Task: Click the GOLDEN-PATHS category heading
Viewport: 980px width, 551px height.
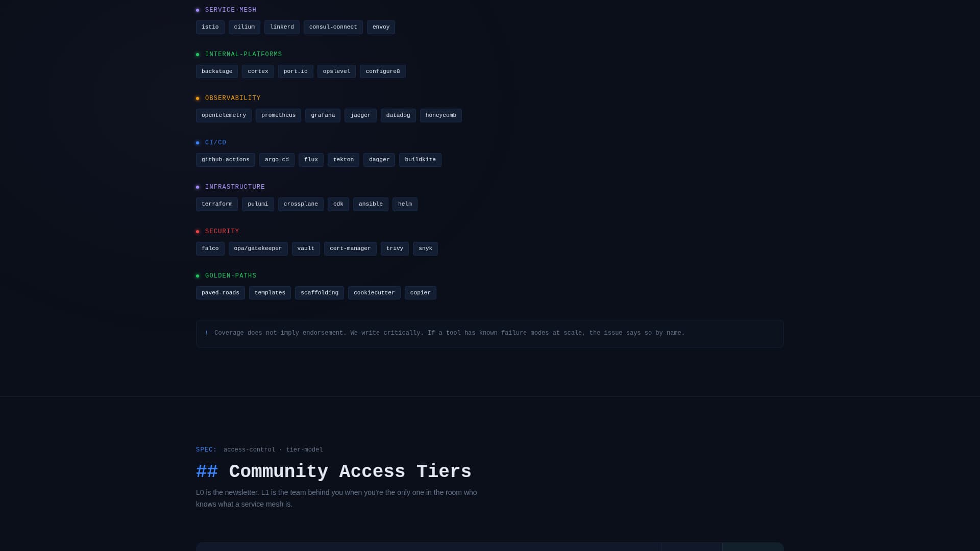Action: pyautogui.click(x=231, y=276)
